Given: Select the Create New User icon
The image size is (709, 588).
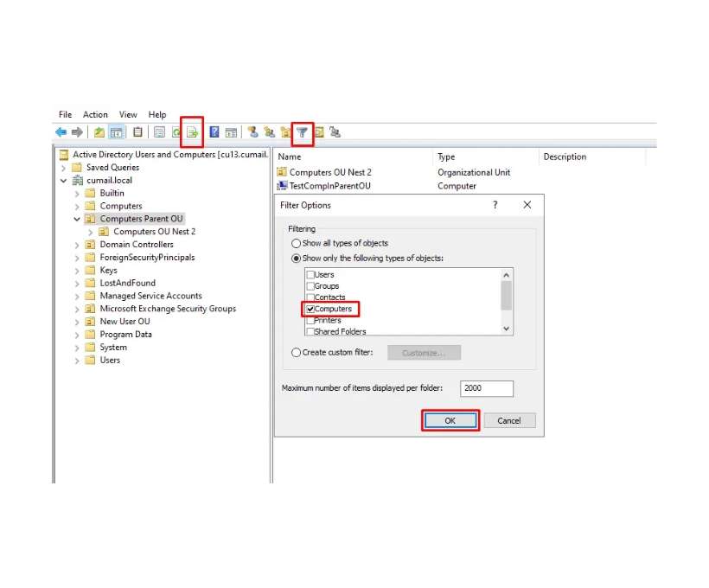Looking at the screenshot, I should click(252, 132).
